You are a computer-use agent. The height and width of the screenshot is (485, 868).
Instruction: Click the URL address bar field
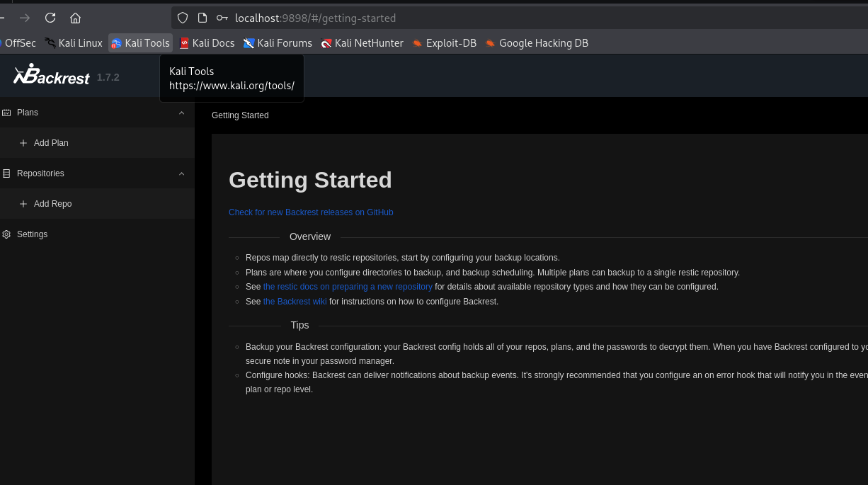click(x=496, y=18)
